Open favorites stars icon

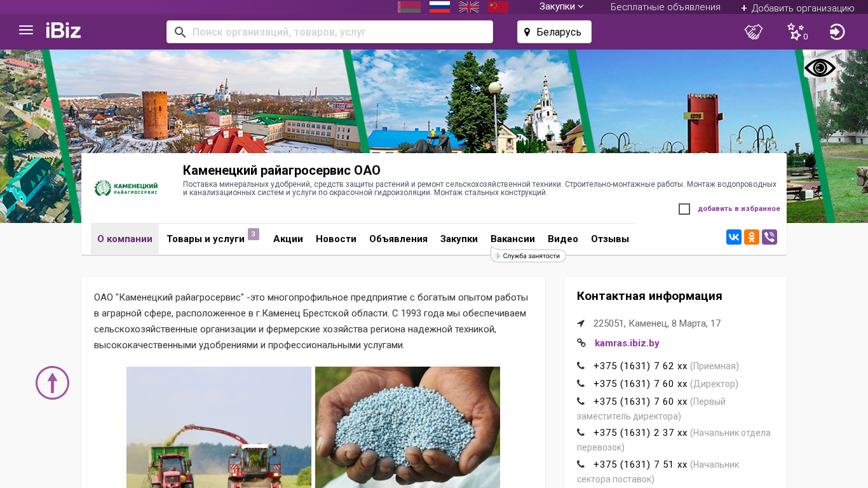pos(796,32)
